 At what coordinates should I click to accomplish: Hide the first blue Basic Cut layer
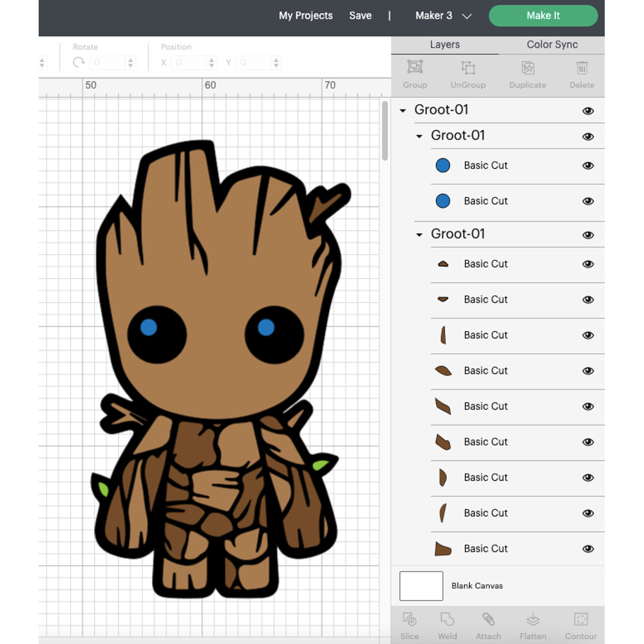tap(588, 166)
